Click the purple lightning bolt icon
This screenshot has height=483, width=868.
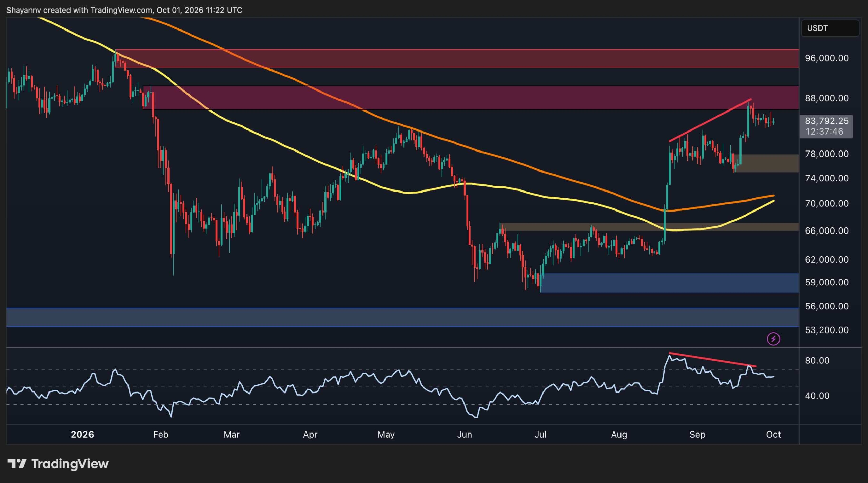773,339
